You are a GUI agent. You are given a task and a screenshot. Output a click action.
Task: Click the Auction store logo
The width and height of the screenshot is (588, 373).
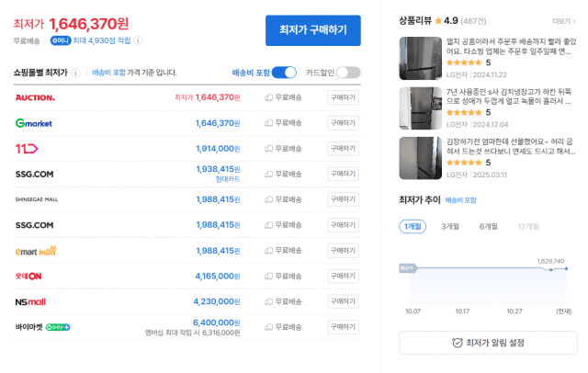point(34,96)
